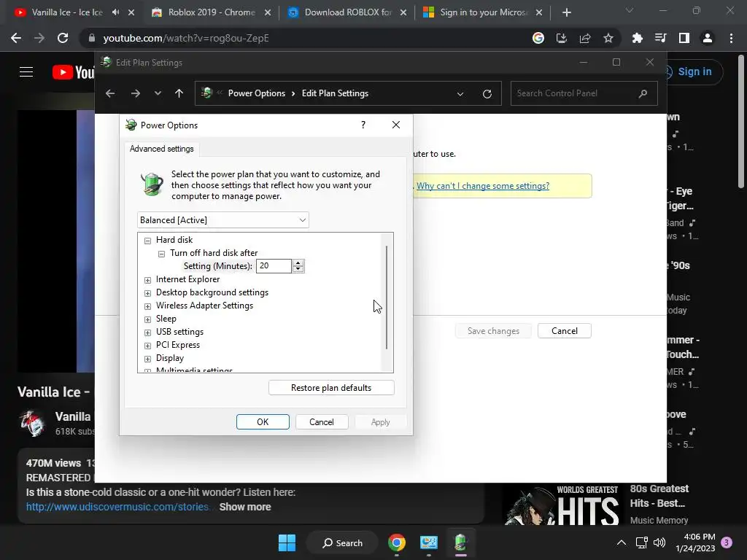The height and width of the screenshot is (560, 747).
Task: Expand the PCI Express node
Action: (x=147, y=346)
